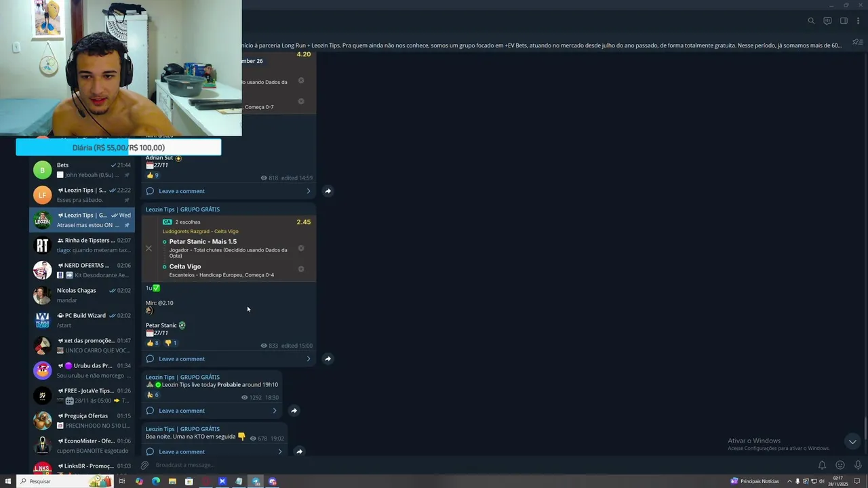Open the Nicolas Chagas chat
Image resolution: width=868 pixels, height=488 pixels.
tap(82, 295)
